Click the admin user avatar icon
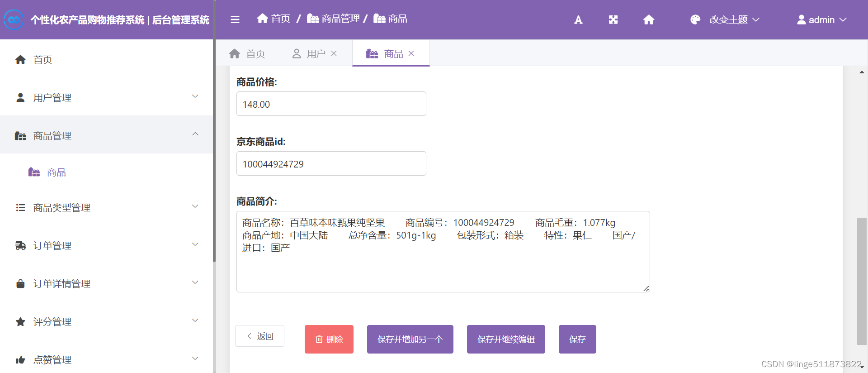The height and width of the screenshot is (373, 868). pyautogui.click(x=801, y=19)
